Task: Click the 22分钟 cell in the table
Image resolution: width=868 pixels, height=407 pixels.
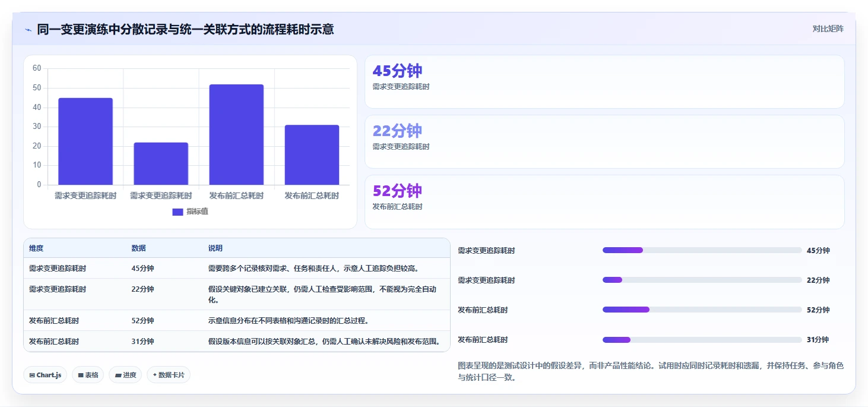Action: (x=142, y=289)
